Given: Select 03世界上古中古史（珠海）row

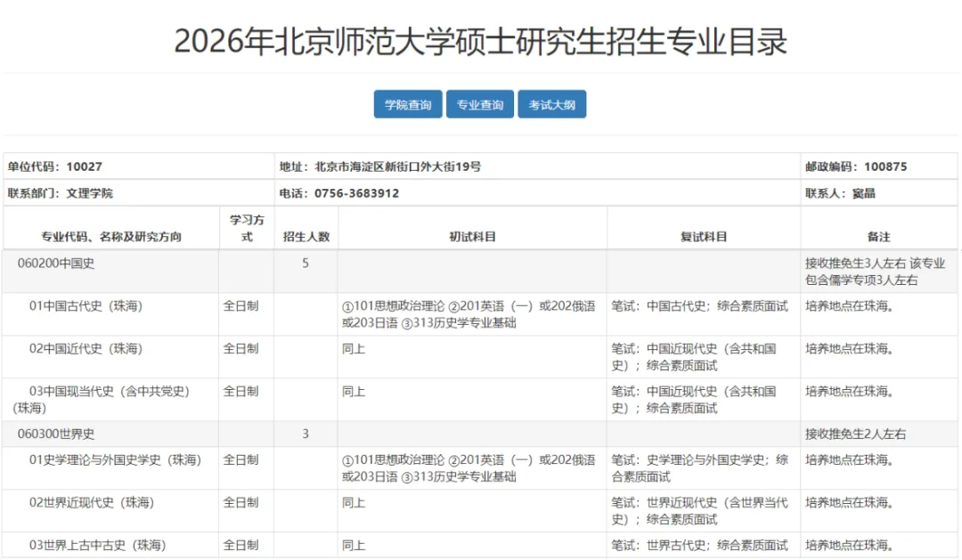Looking at the screenshot, I should click(x=480, y=545).
